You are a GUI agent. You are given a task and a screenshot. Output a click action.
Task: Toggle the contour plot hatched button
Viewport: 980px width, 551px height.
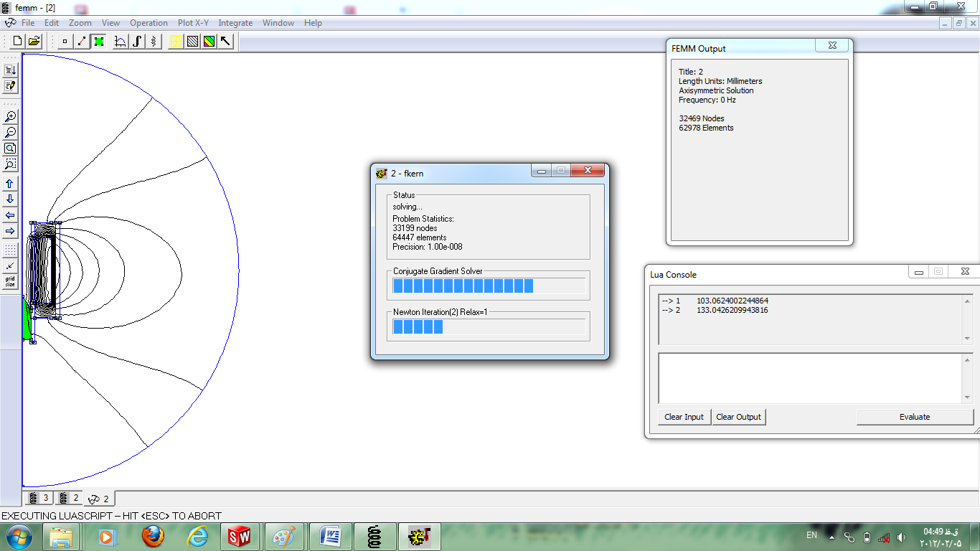click(x=192, y=42)
